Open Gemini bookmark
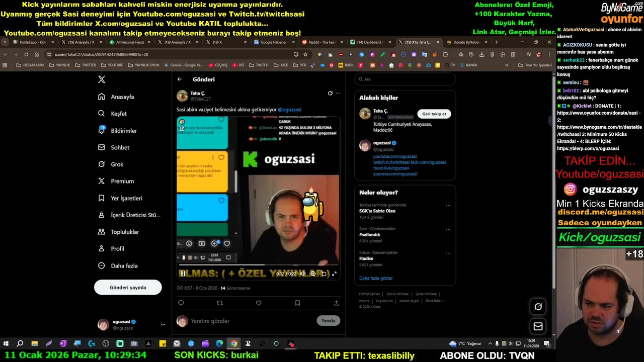 tap(183, 65)
